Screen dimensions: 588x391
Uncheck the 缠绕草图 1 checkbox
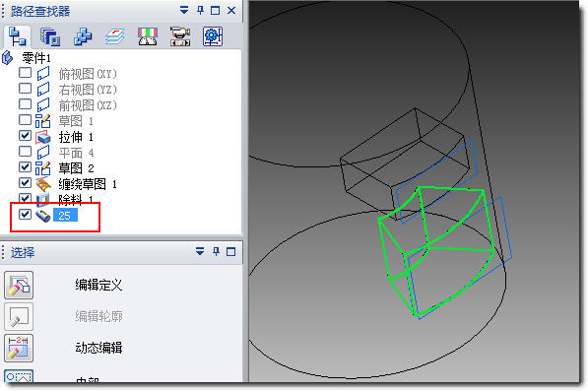point(26,182)
